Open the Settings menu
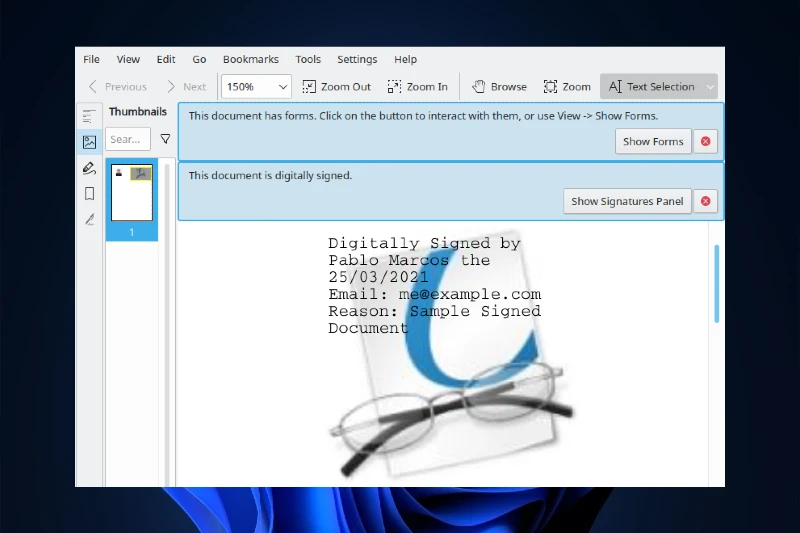The width and height of the screenshot is (800, 533). (x=357, y=60)
